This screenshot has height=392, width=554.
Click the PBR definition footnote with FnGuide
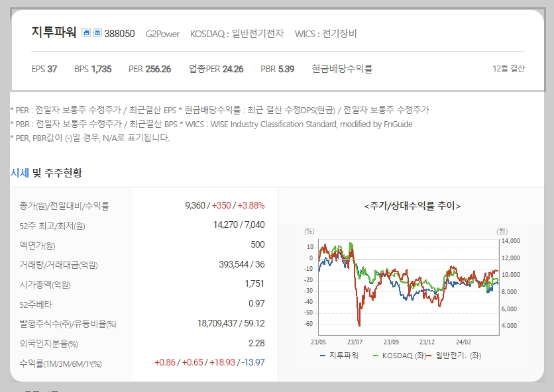pyautogui.click(x=211, y=124)
